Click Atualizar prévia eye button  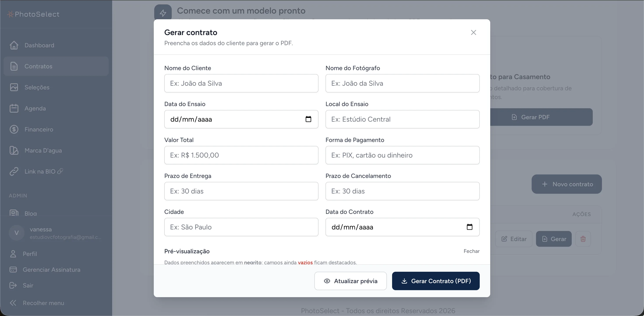pyautogui.click(x=350, y=281)
